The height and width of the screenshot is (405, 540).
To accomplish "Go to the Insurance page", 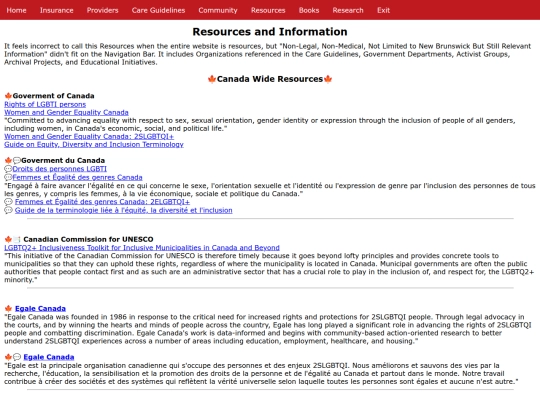I will pos(56,10).
